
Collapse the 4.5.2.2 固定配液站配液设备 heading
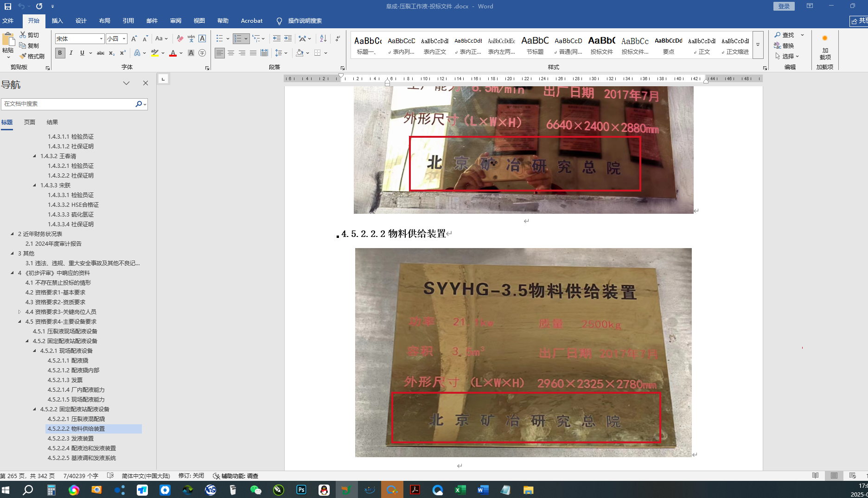pos(34,409)
